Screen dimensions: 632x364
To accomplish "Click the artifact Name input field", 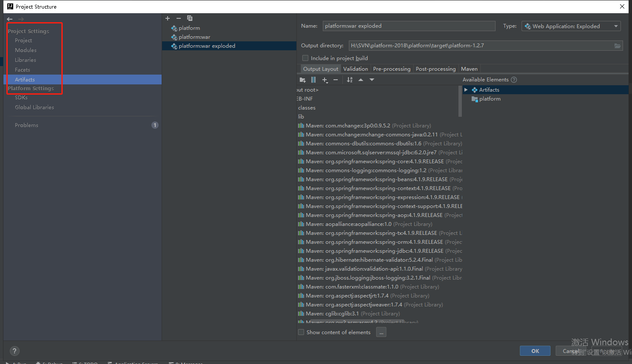I will pyautogui.click(x=409, y=26).
